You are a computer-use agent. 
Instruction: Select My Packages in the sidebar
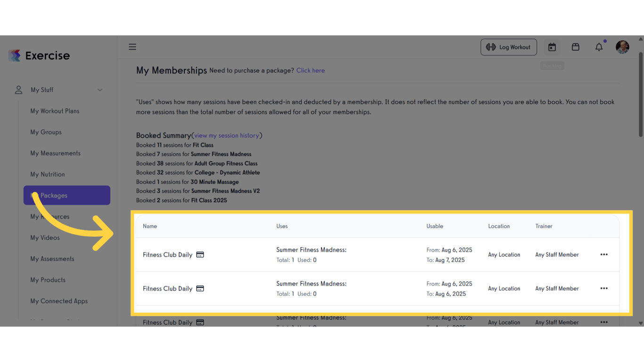(53, 195)
